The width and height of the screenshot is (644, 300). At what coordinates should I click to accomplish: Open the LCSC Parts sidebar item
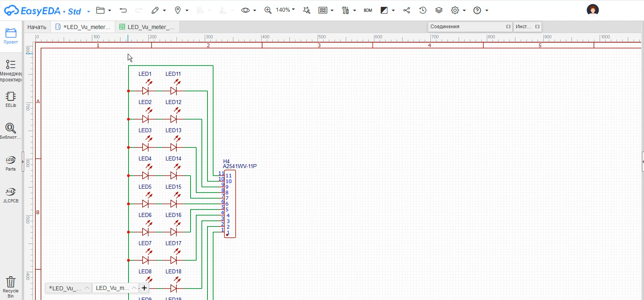point(11,163)
